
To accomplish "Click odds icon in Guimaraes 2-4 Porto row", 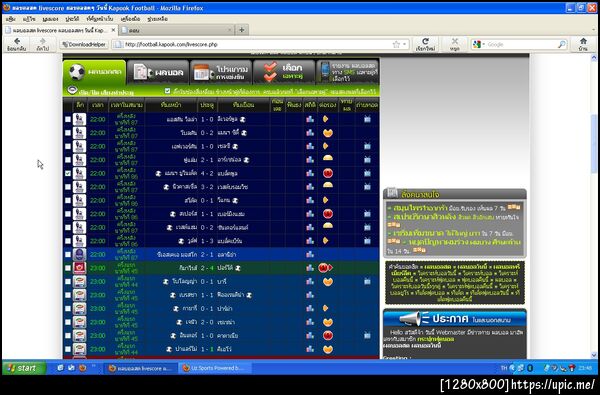I will point(325,268).
